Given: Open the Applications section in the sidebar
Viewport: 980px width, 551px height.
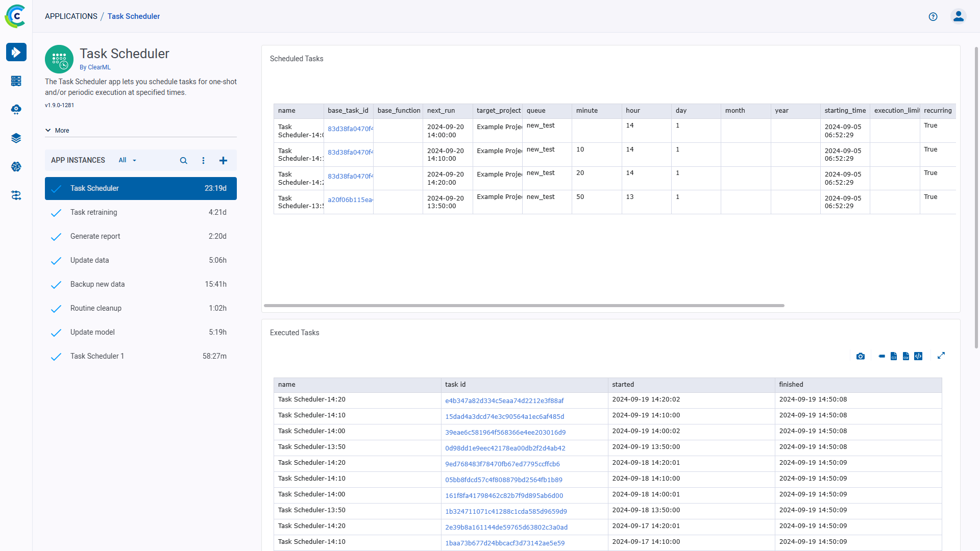Looking at the screenshot, I should tap(16, 52).
